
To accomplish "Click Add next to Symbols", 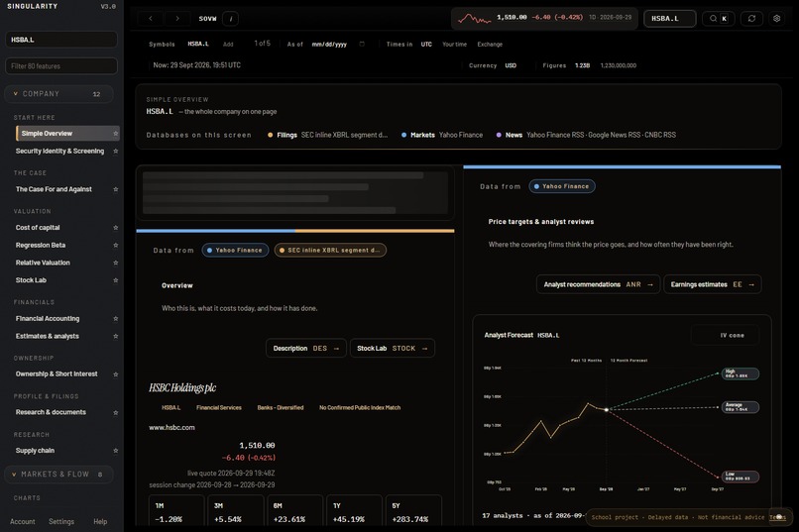I will click(x=228, y=45).
